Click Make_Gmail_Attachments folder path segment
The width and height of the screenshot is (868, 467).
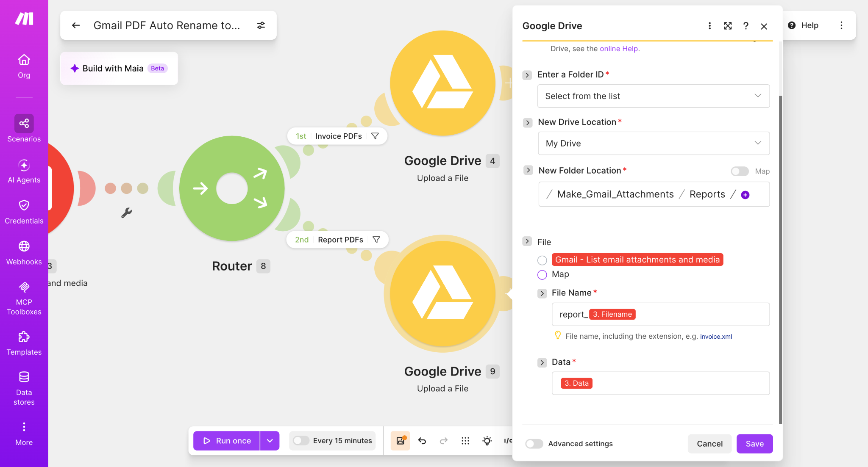tap(615, 194)
